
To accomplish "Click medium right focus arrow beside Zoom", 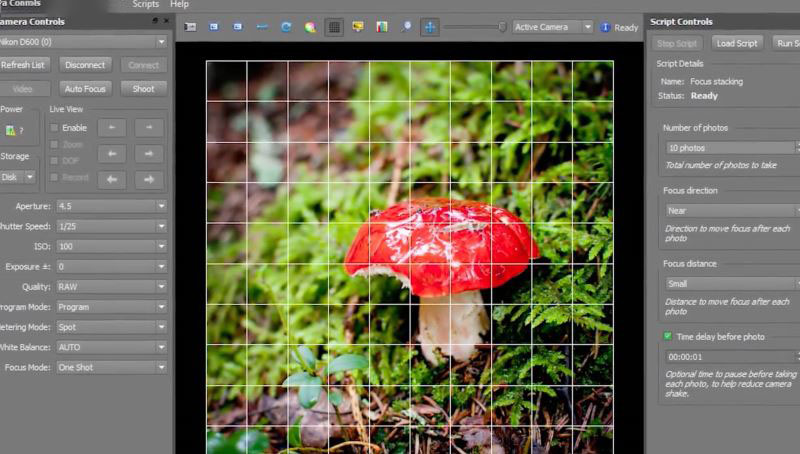I will [x=149, y=154].
